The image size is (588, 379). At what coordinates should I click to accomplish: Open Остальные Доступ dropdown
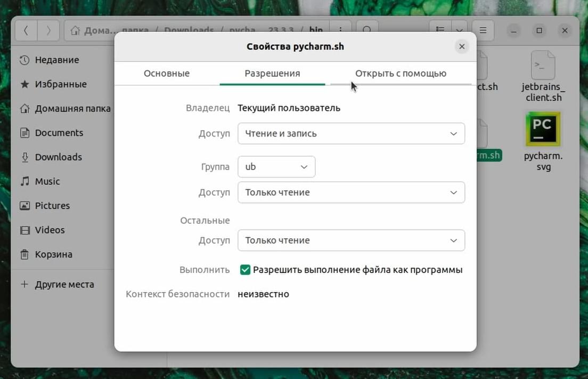(351, 240)
